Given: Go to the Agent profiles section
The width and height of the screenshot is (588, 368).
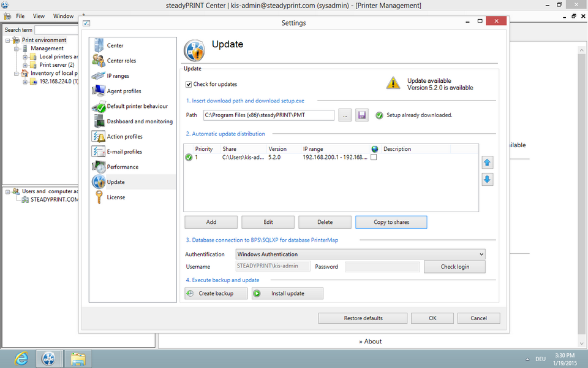Looking at the screenshot, I should click(x=124, y=91).
